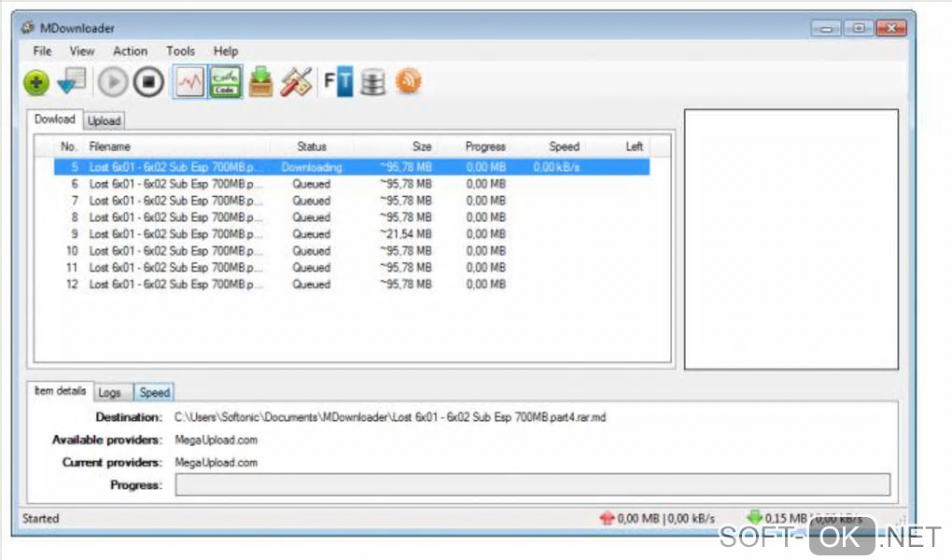The image size is (952, 560).
Task: Click the MDownloader title bar app icon
Action: tap(27, 28)
